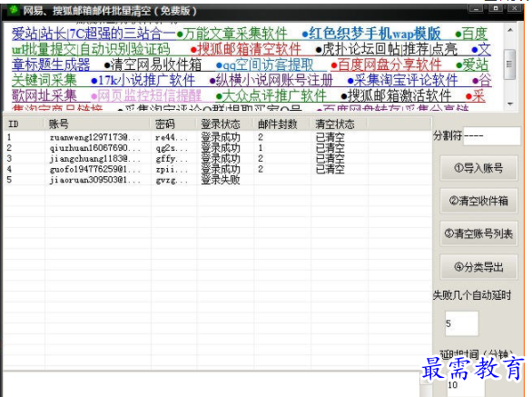Click password cell qg2s...

(172, 148)
